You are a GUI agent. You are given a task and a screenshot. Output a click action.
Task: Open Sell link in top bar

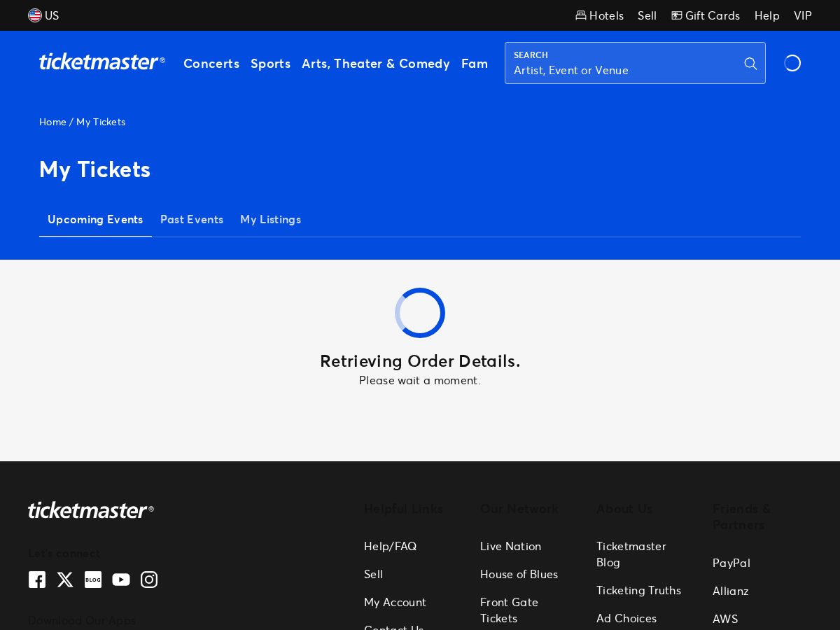point(647,15)
